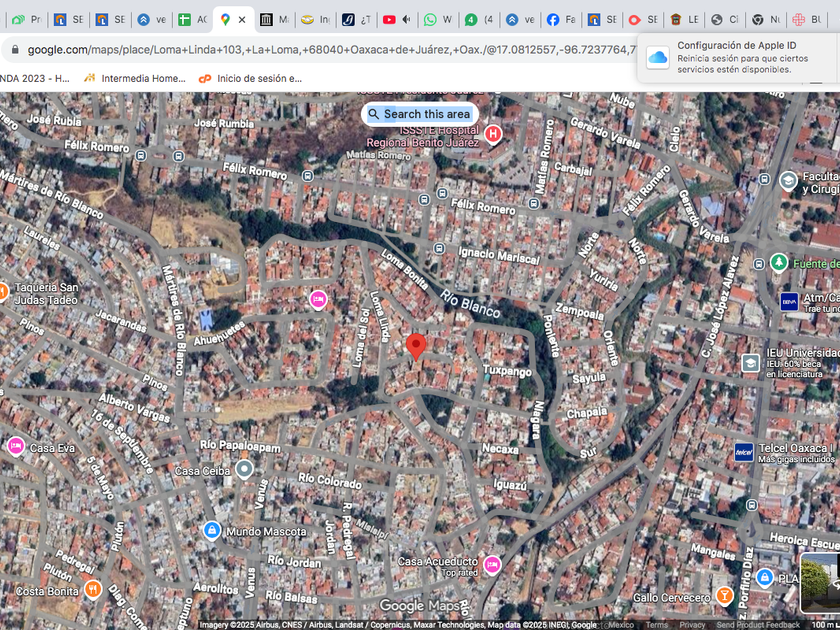
Task: Select the ISSSTE Hospital red H marker
Action: (x=492, y=133)
